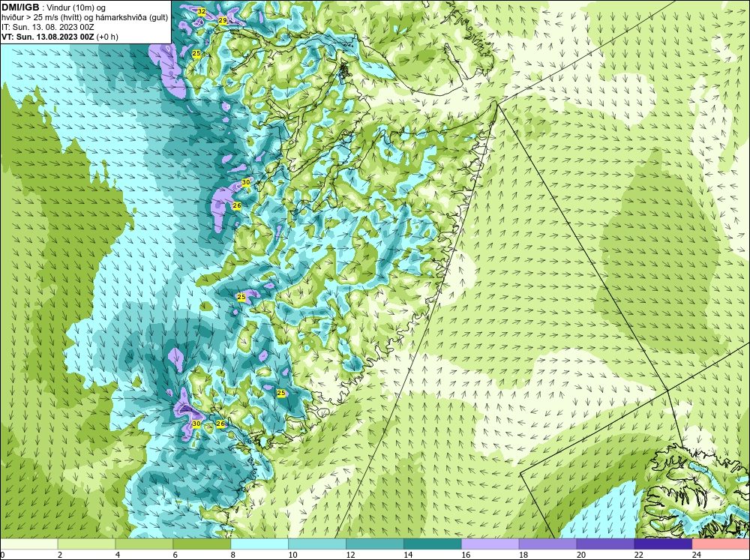Viewport: 750px width, 560px height.
Task: Click the legend scale number 16
Action: point(466,555)
